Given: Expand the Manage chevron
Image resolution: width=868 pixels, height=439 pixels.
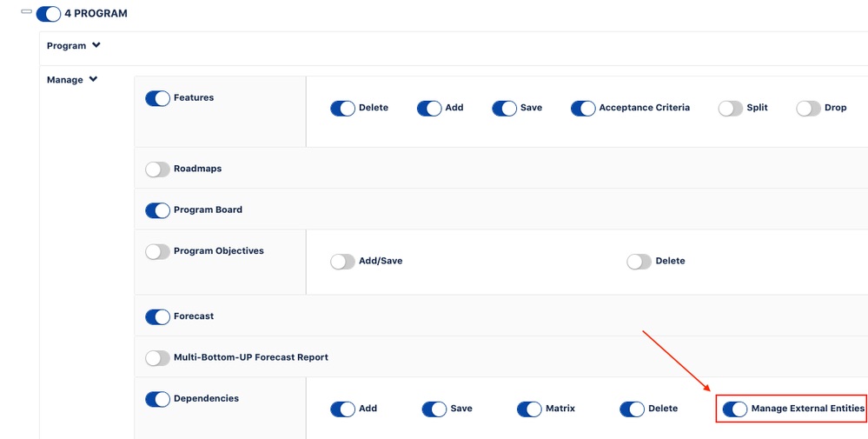Looking at the screenshot, I should pos(94,80).
